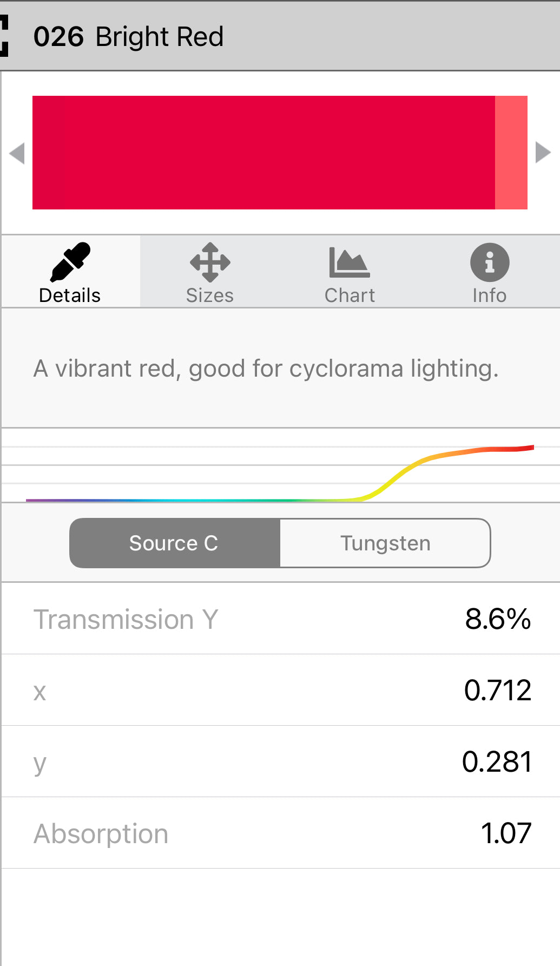Switch light source to Source C
This screenshot has width=560, height=966.
point(174,543)
